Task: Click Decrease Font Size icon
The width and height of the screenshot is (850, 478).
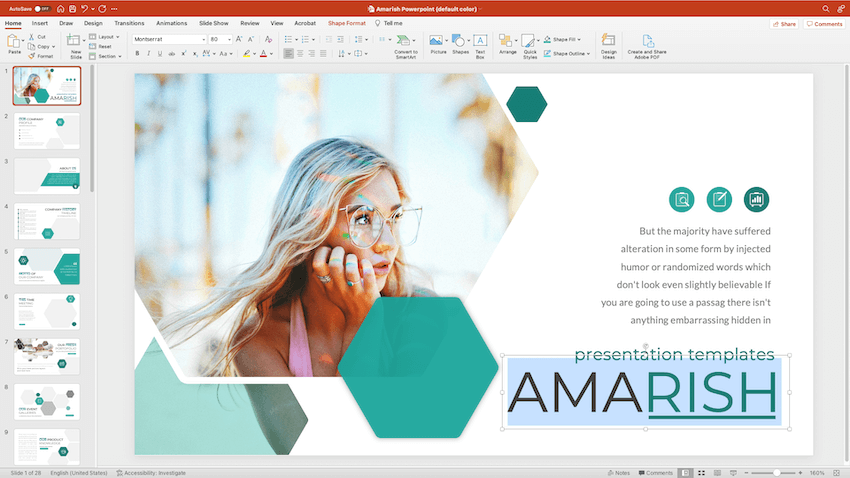Action: 251,39
